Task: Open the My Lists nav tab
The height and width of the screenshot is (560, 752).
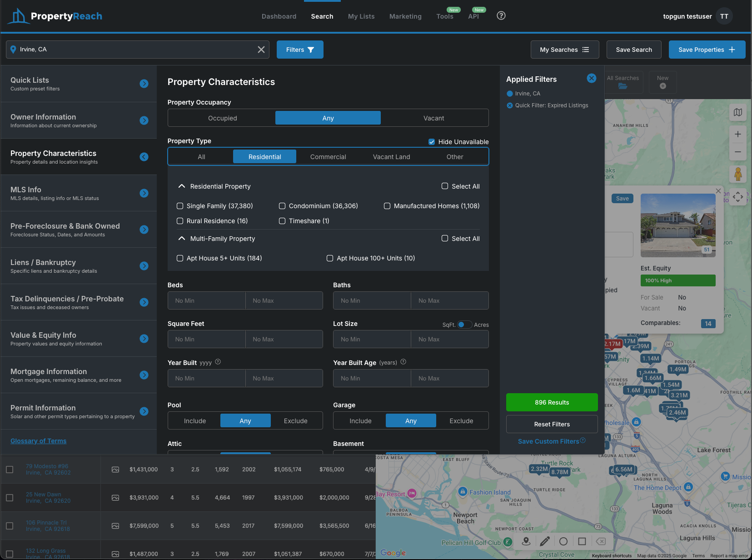Action: (x=361, y=16)
